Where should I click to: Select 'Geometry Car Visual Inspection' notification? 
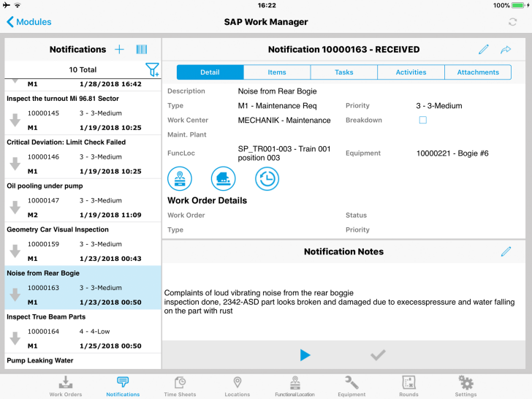point(83,244)
